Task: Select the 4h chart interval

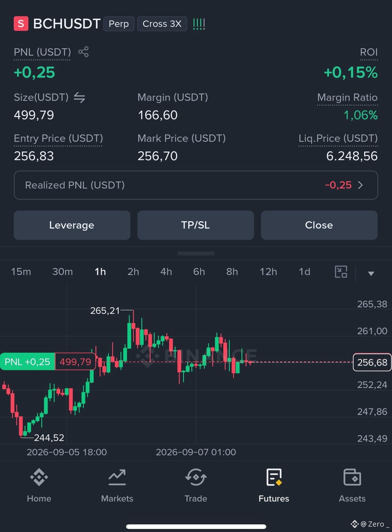Action: [166, 272]
